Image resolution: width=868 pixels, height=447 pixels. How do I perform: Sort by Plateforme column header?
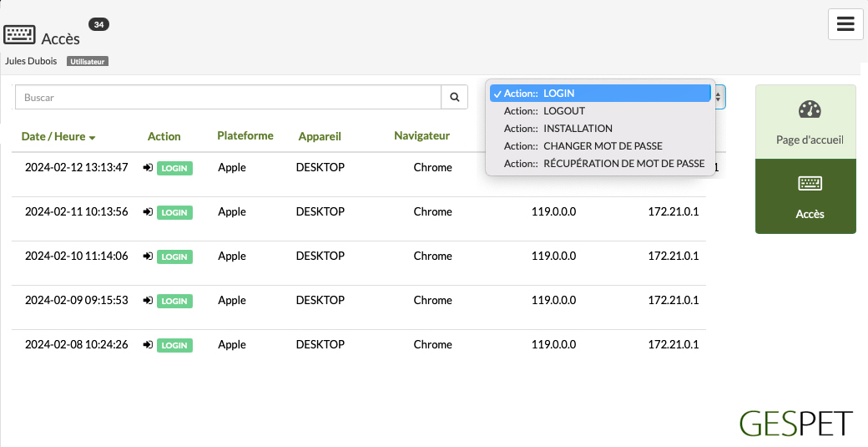tap(245, 135)
